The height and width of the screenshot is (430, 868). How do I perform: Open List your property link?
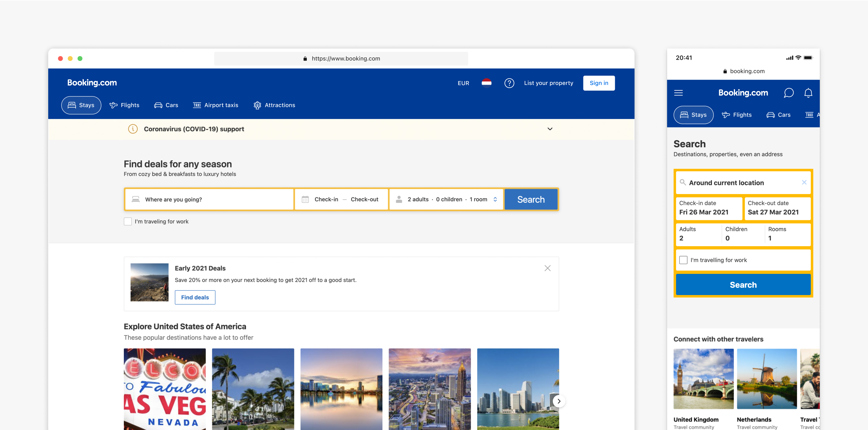(549, 83)
